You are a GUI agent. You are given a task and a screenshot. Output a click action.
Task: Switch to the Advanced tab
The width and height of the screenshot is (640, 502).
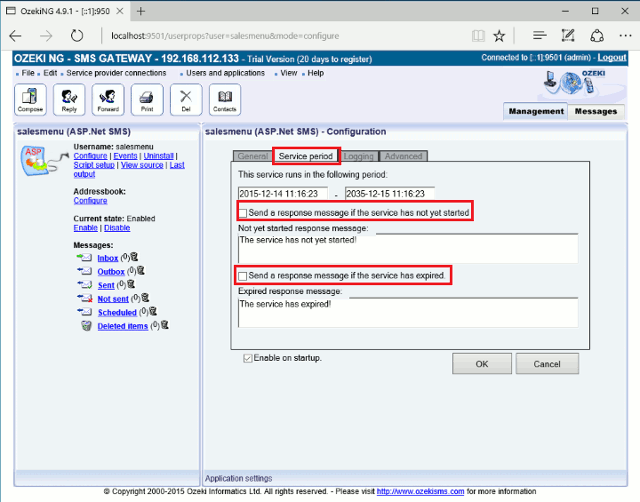(x=403, y=156)
